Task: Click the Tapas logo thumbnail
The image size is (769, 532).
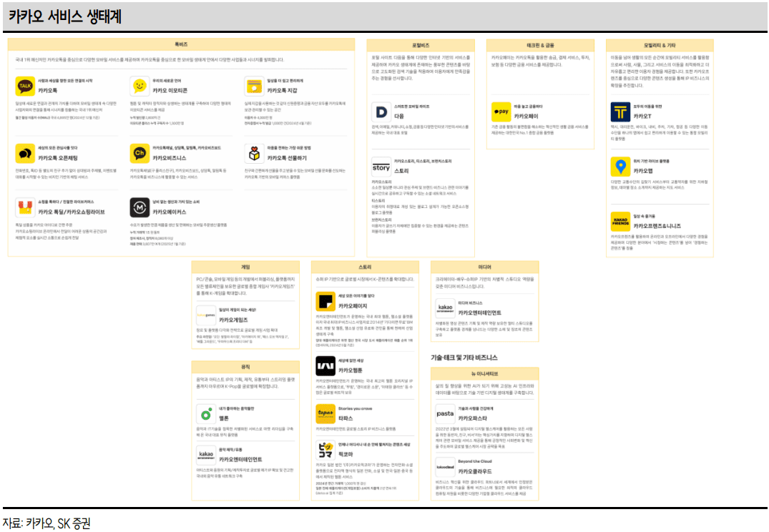Action: 325,413
